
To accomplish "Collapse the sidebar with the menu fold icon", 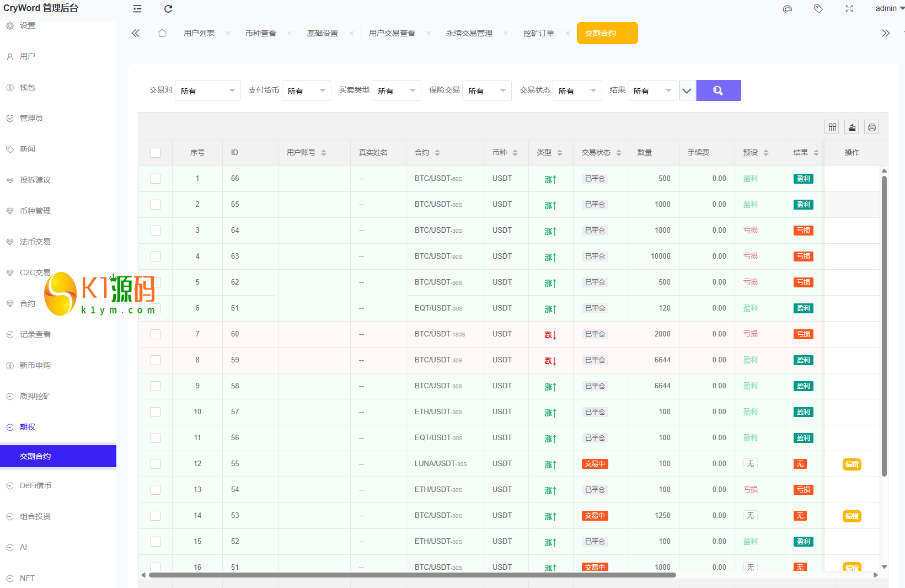I will tap(137, 9).
